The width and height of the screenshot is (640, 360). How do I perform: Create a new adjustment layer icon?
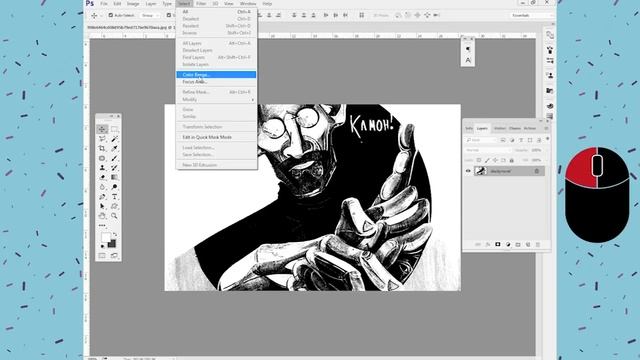pos(508,244)
